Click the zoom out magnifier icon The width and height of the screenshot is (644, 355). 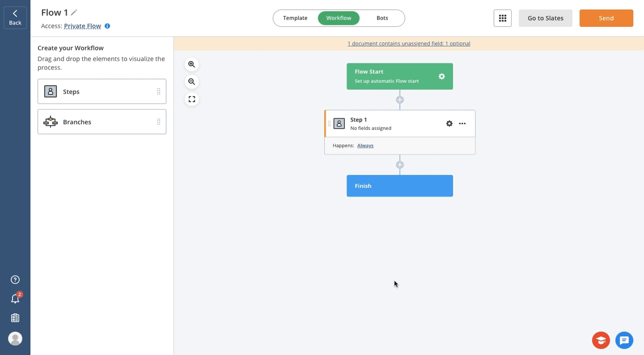[192, 82]
